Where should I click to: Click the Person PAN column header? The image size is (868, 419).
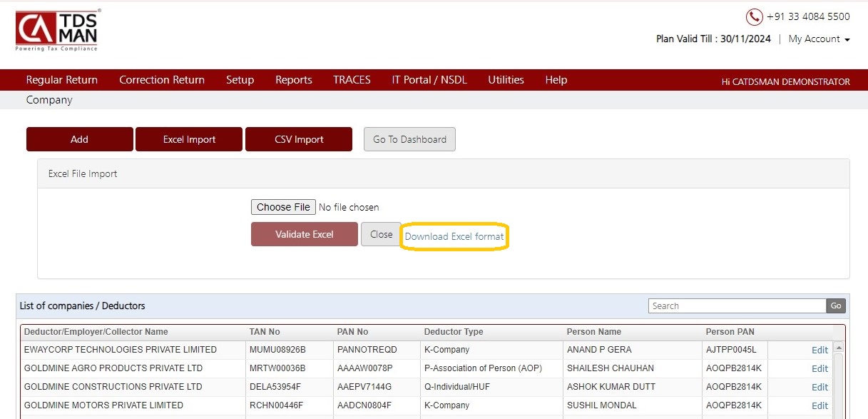pos(730,332)
